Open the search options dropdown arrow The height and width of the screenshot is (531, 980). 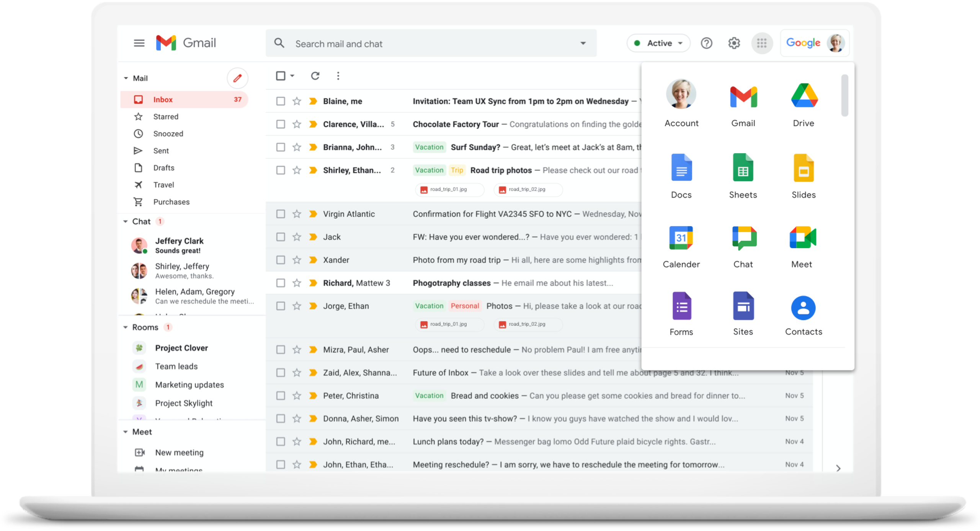tap(583, 43)
